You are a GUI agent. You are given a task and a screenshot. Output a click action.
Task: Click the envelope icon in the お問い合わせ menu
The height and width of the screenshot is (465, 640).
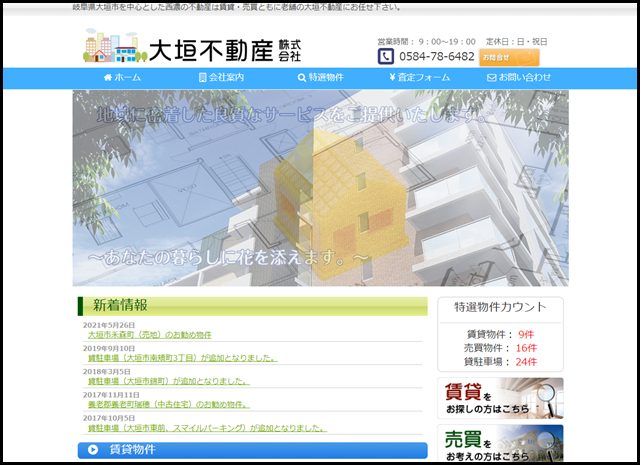[491, 78]
